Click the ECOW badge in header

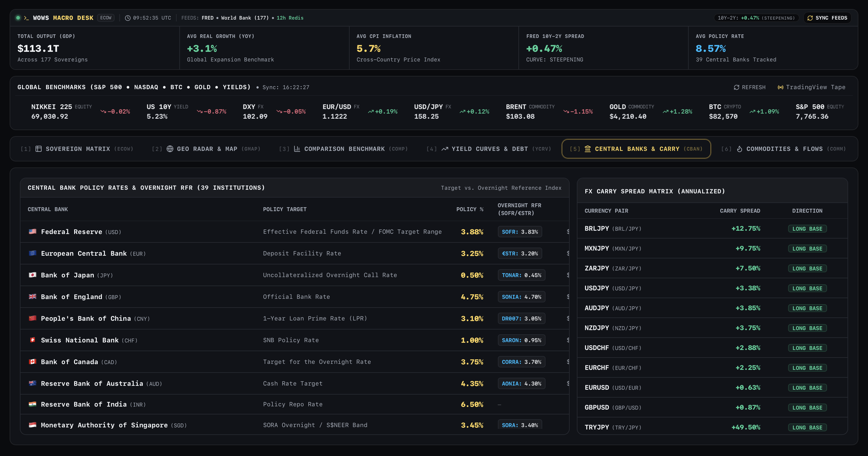click(x=106, y=18)
